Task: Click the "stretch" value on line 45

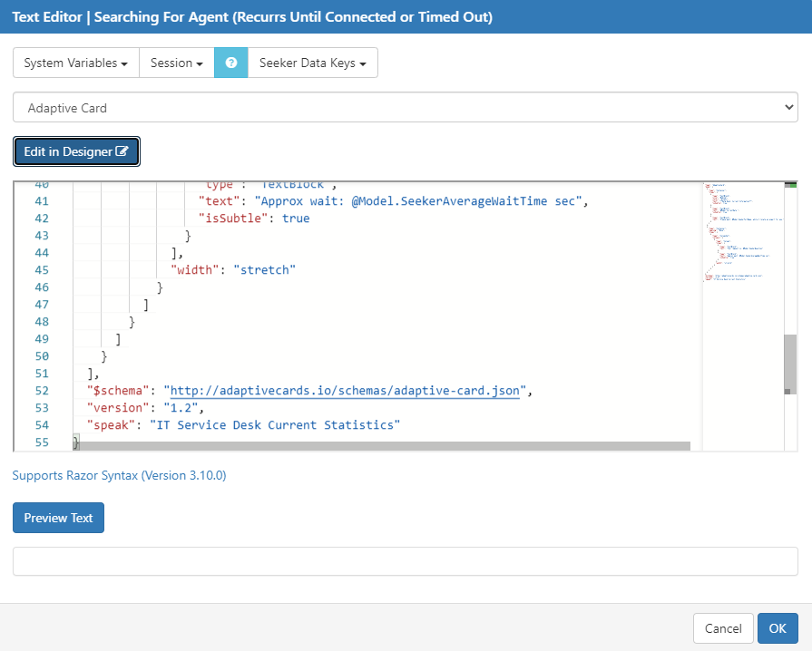Action: (264, 270)
